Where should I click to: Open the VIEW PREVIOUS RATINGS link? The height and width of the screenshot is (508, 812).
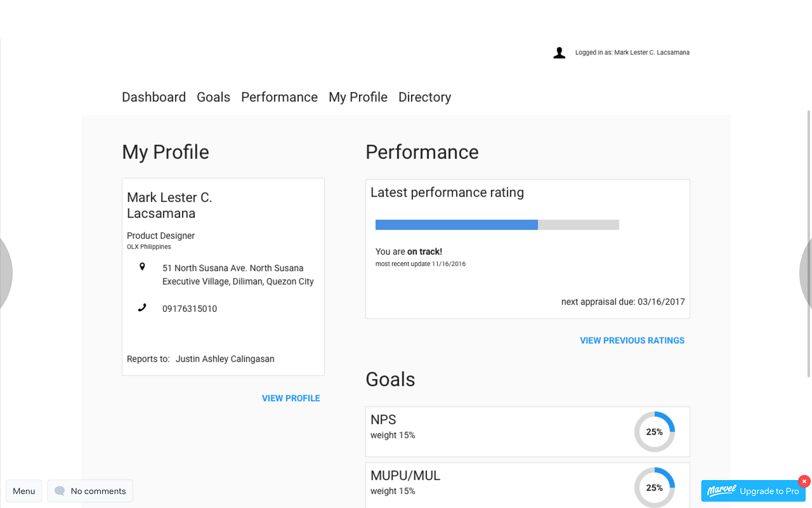[632, 340]
